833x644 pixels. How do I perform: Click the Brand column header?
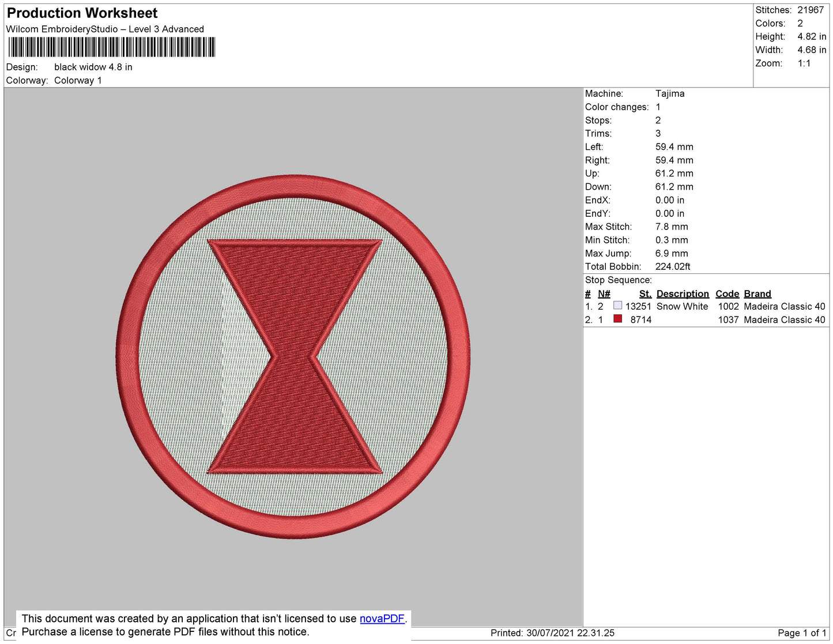point(757,293)
